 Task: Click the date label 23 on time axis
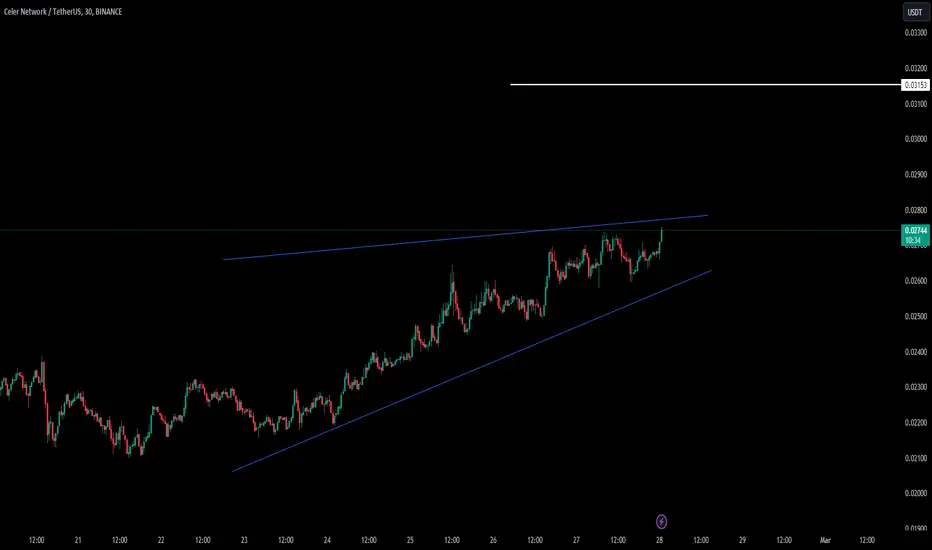point(244,540)
